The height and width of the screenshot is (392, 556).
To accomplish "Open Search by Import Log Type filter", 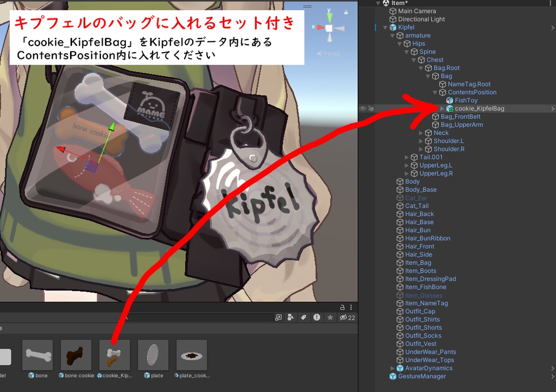I will [317, 318].
